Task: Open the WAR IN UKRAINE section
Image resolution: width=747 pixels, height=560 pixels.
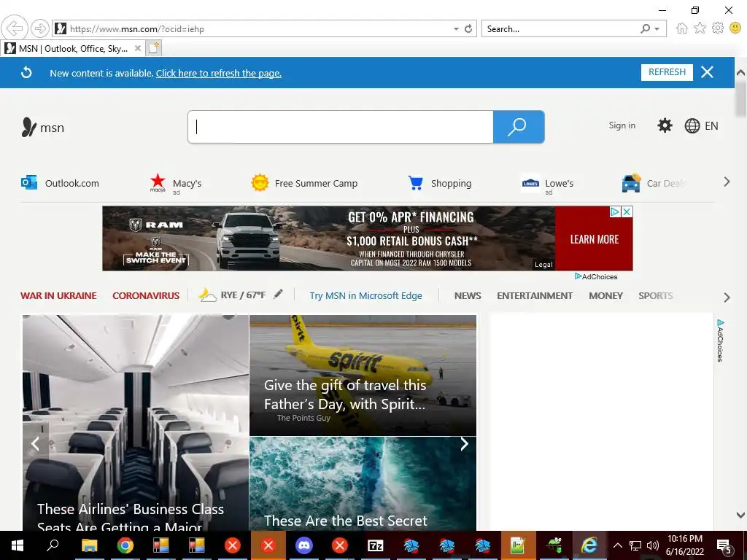Action: coord(58,296)
